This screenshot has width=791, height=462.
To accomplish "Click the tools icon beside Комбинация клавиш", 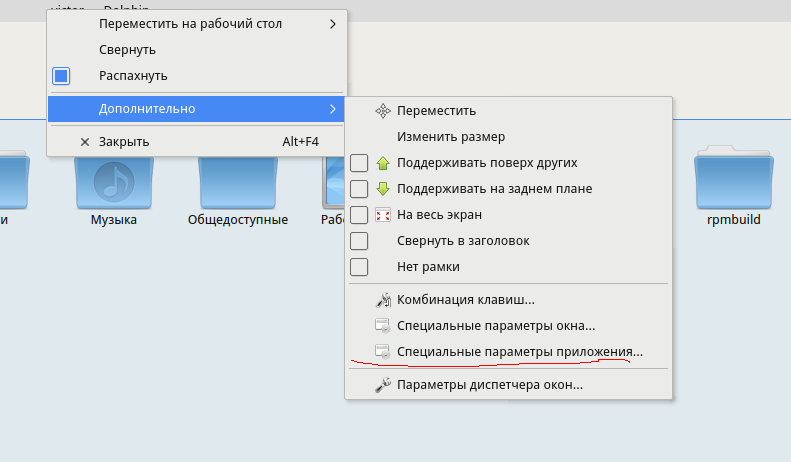I will (x=383, y=300).
